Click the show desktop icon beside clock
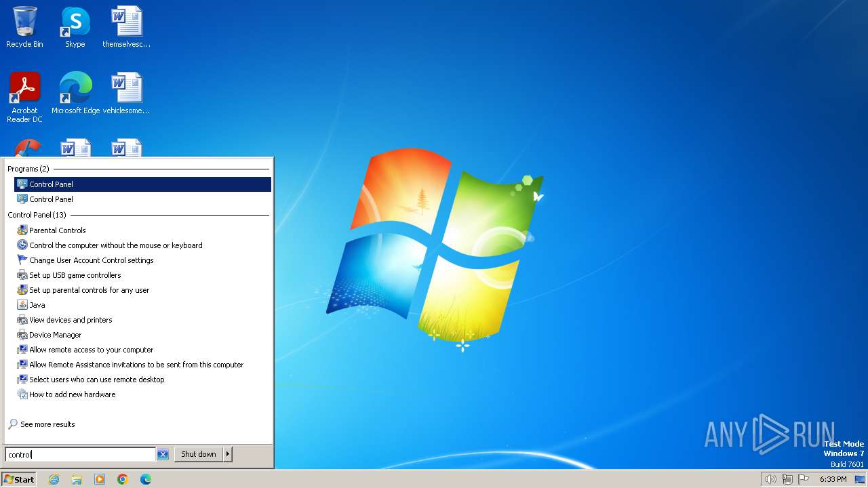This screenshot has height=488, width=868. coord(860,479)
